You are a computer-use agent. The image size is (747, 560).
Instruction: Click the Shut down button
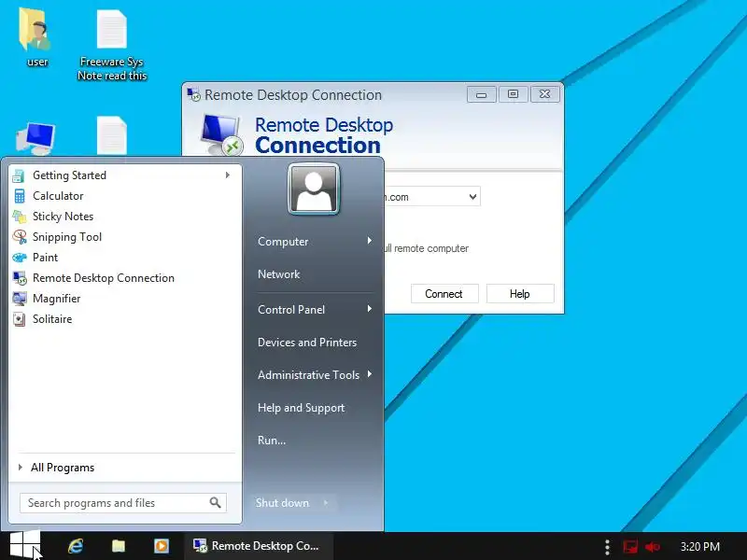282,502
